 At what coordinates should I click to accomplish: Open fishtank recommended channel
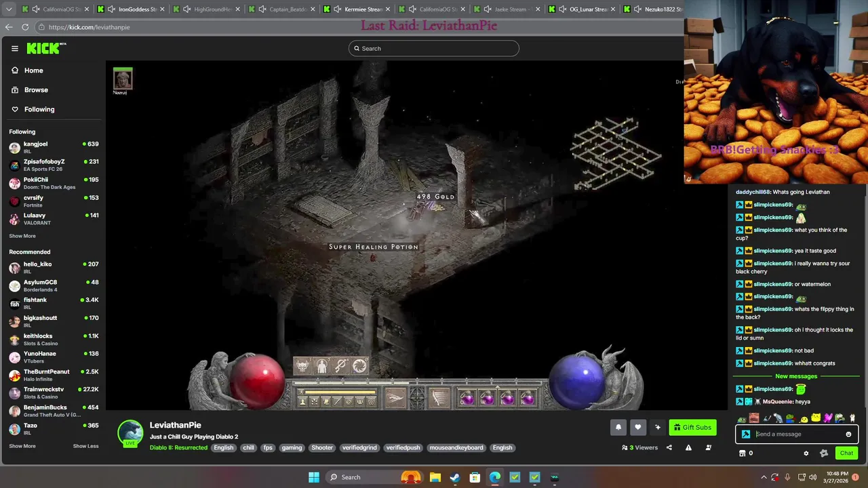[54, 303]
